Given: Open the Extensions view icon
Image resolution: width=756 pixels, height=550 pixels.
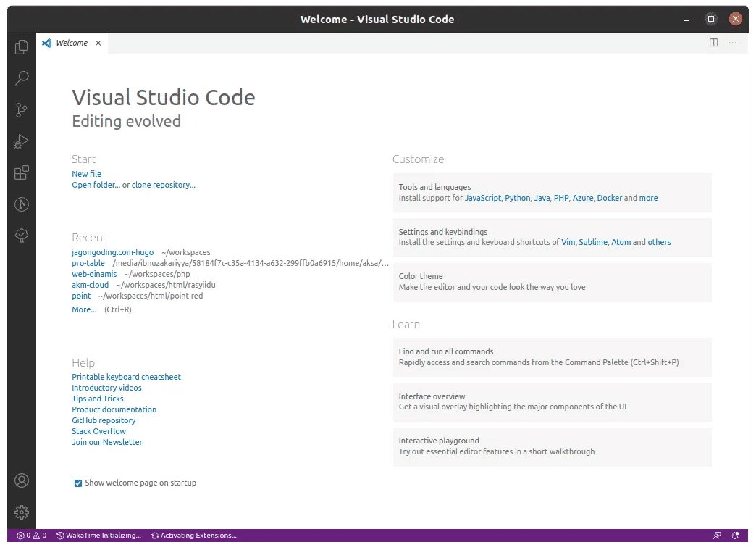Looking at the screenshot, I should coord(22,172).
